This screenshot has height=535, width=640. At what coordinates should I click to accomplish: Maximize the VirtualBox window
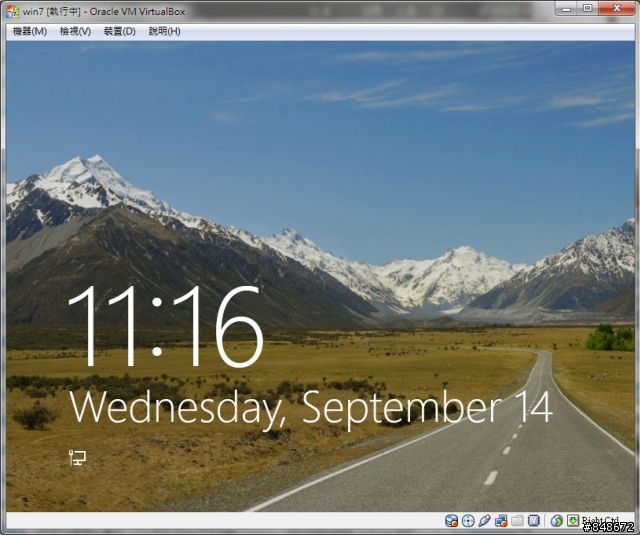pyautogui.click(x=587, y=8)
